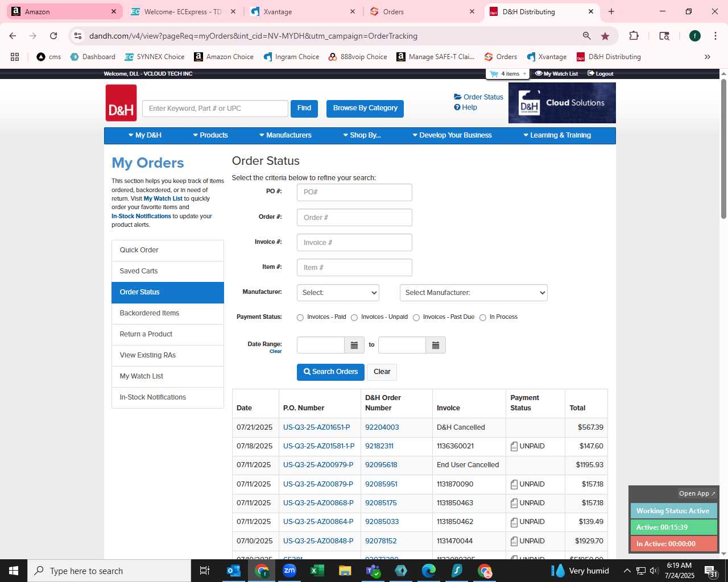Click the Search Orders button

[330, 372]
